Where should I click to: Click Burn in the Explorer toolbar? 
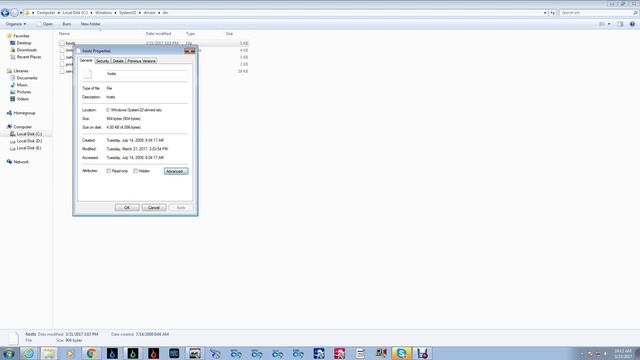[67, 24]
